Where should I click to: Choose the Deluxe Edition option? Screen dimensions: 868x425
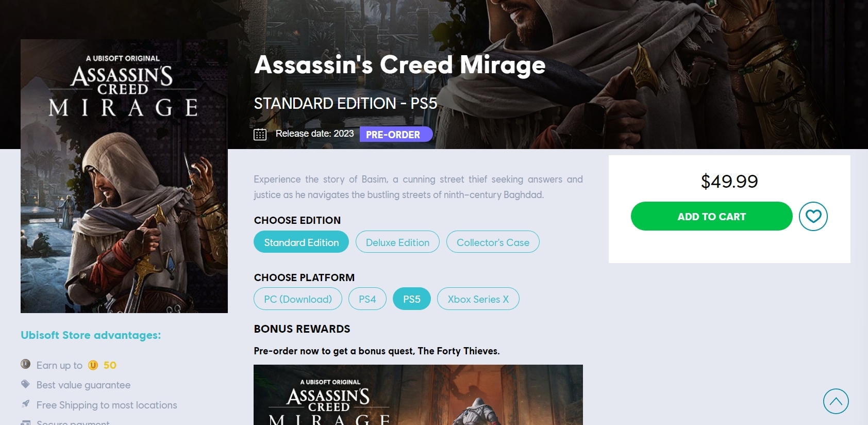pos(397,242)
